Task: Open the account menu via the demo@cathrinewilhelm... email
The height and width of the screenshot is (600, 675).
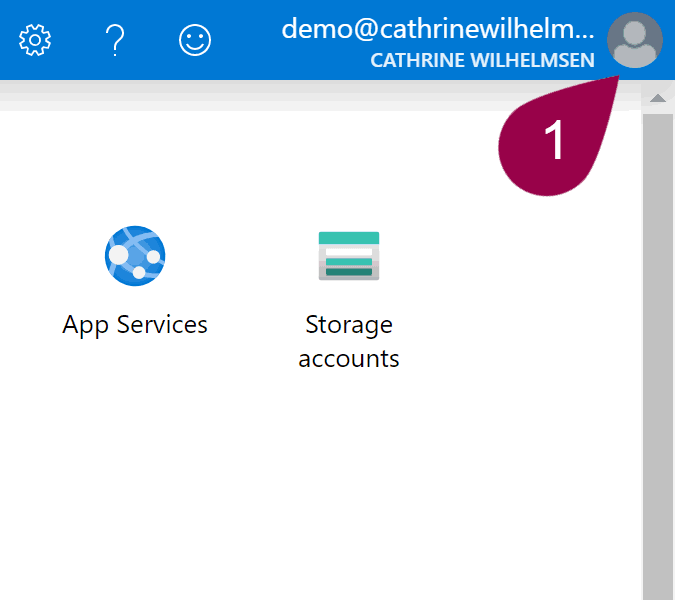Action: (x=437, y=28)
